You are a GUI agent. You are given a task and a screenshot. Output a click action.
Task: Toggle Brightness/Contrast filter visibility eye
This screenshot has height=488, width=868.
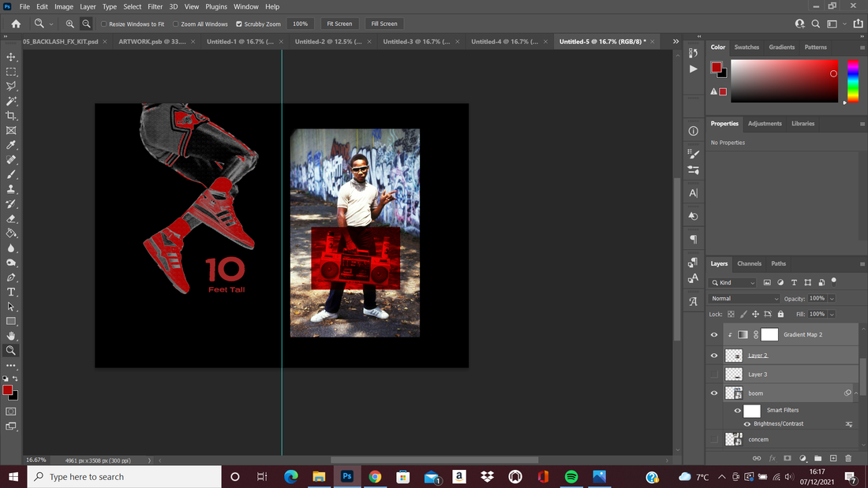click(x=746, y=424)
